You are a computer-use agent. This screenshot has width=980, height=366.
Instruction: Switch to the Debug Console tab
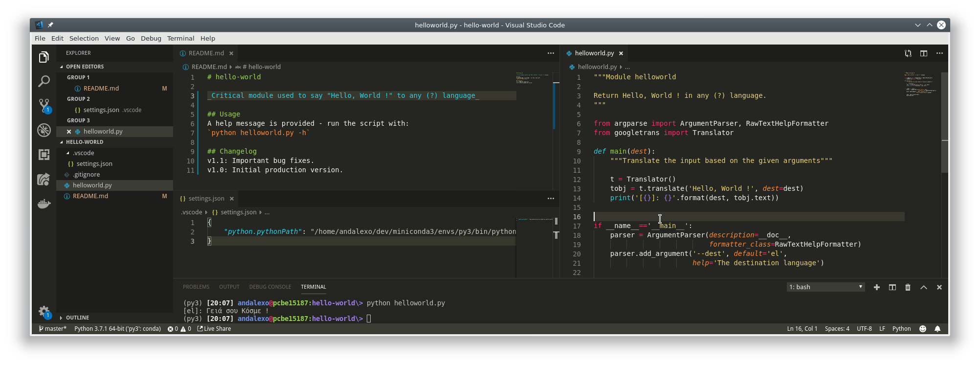tap(270, 287)
